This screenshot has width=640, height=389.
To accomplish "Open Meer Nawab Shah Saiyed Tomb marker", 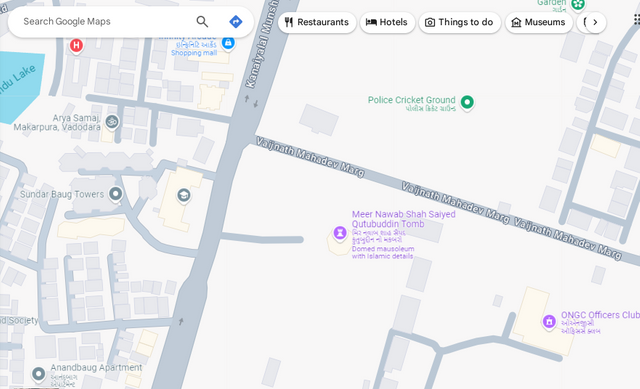I will (x=340, y=233).
